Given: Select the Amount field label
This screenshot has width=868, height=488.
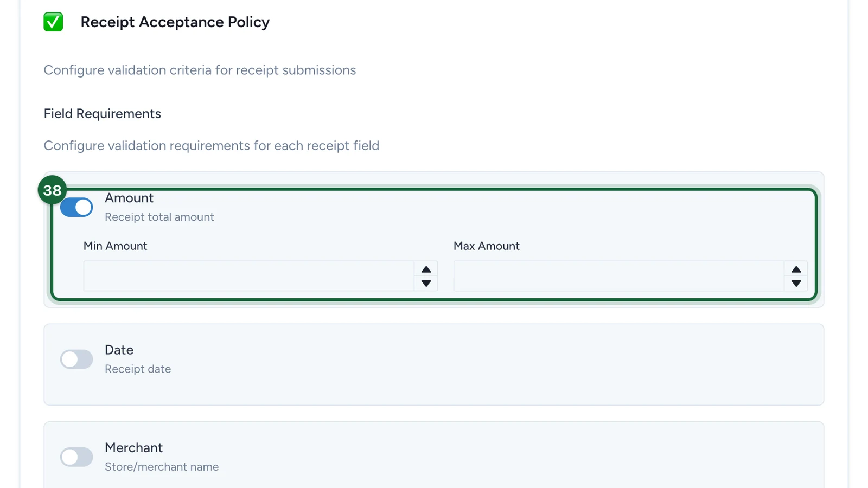Looking at the screenshot, I should [x=129, y=198].
